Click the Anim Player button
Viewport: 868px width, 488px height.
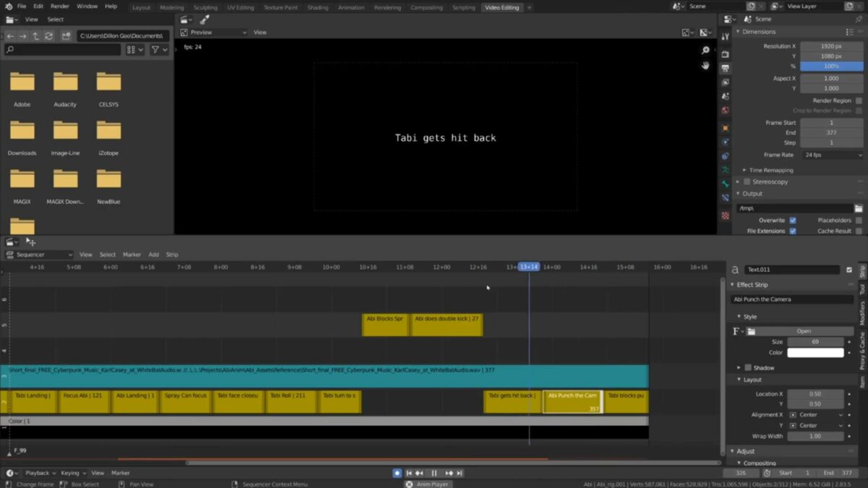point(428,484)
